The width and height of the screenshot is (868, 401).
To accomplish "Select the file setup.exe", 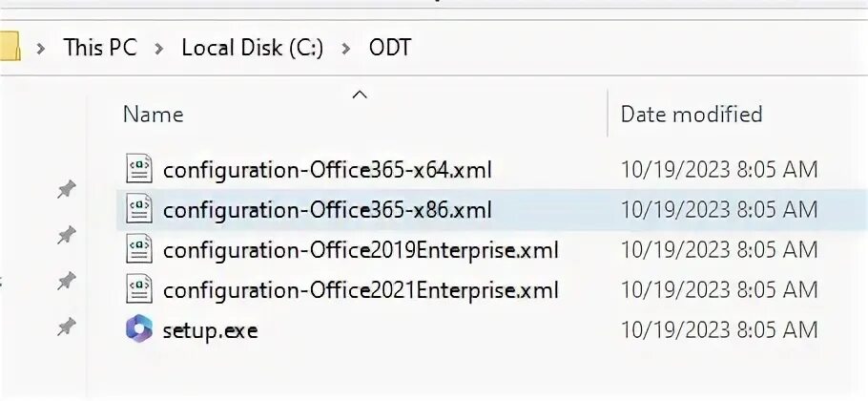I will [211, 330].
